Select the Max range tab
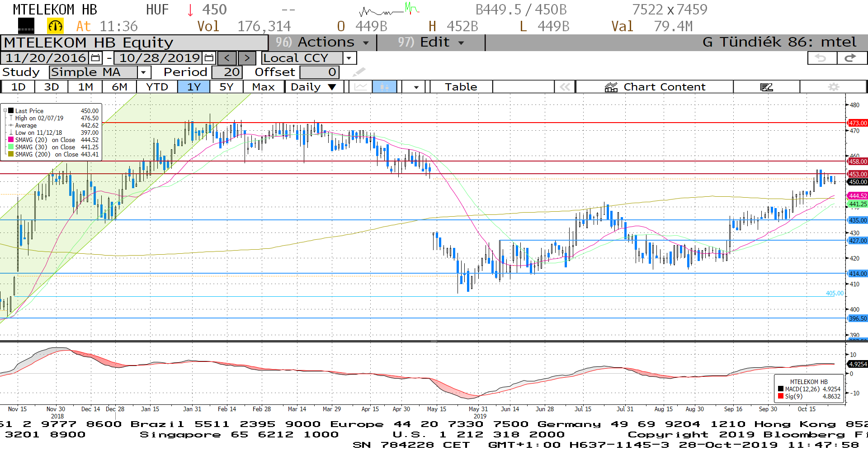This screenshot has width=868, height=470. [x=264, y=87]
